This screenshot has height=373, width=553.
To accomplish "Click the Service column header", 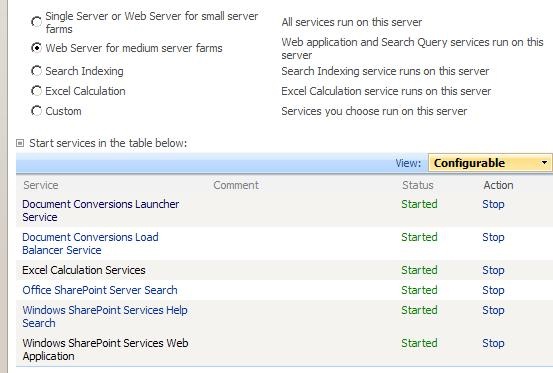I will [x=41, y=185].
